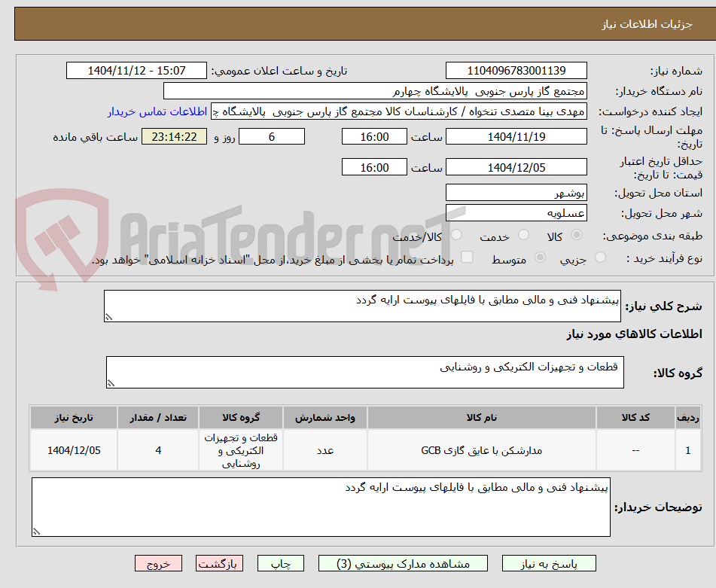716x588 pixels.
Task: Click the بازگشت back button
Action: point(219,563)
